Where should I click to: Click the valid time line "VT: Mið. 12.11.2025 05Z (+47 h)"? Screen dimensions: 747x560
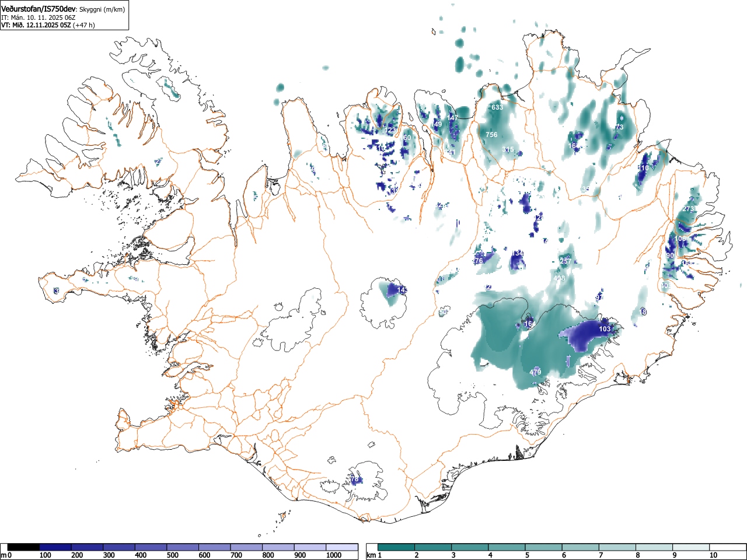tap(48, 25)
